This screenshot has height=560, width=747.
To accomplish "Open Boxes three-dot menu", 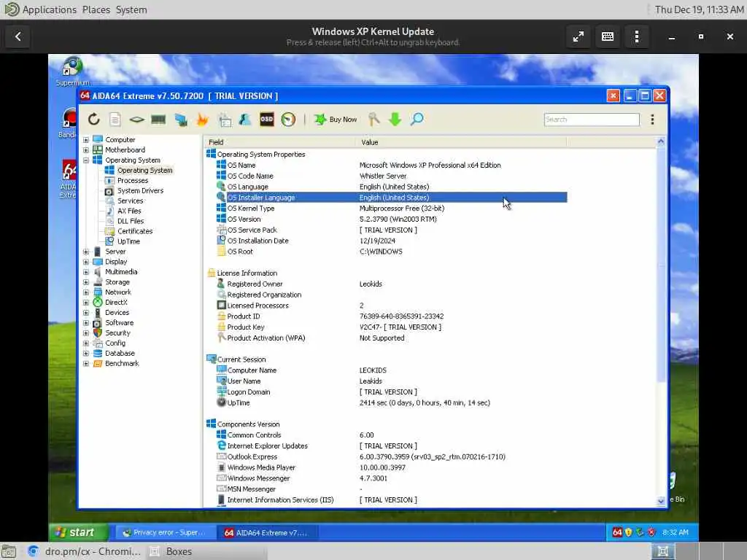I will pyautogui.click(x=636, y=36).
